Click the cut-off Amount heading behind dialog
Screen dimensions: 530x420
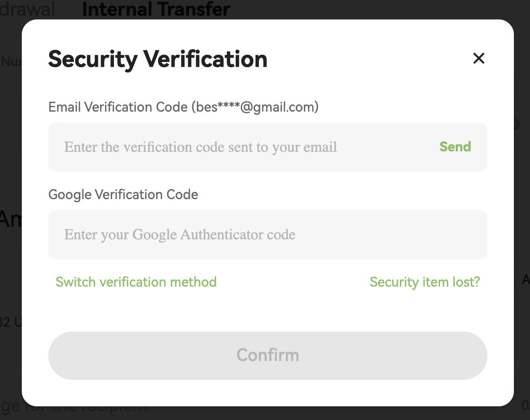coord(10,219)
